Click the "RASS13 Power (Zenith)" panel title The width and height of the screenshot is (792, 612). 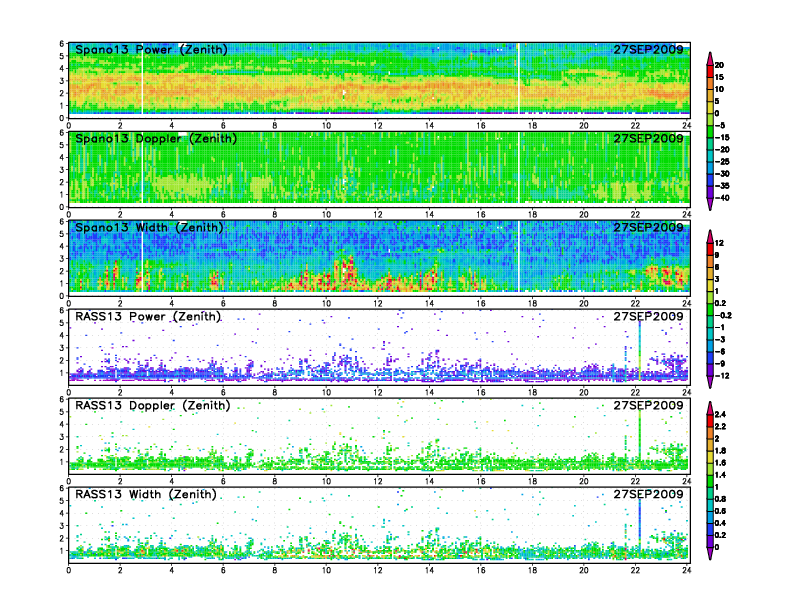pos(148,317)
